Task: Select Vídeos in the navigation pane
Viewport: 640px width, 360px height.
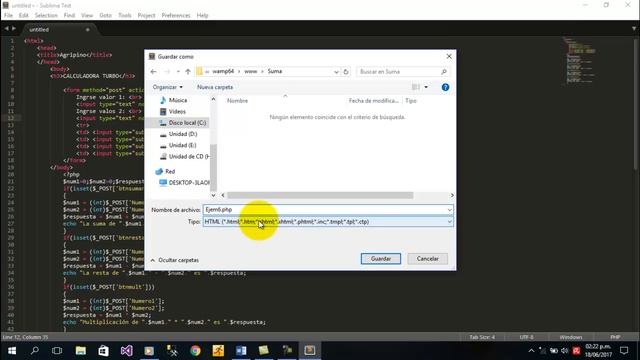Action: coord(177,111)
